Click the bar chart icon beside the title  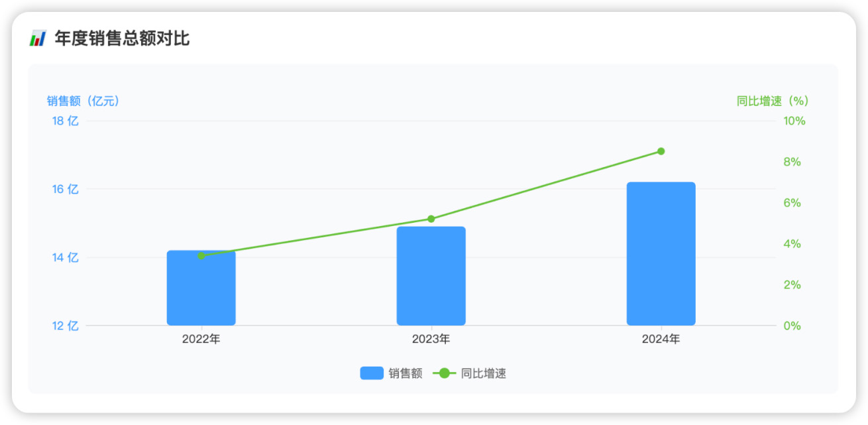pyautogui.click(x=37, y=38)
